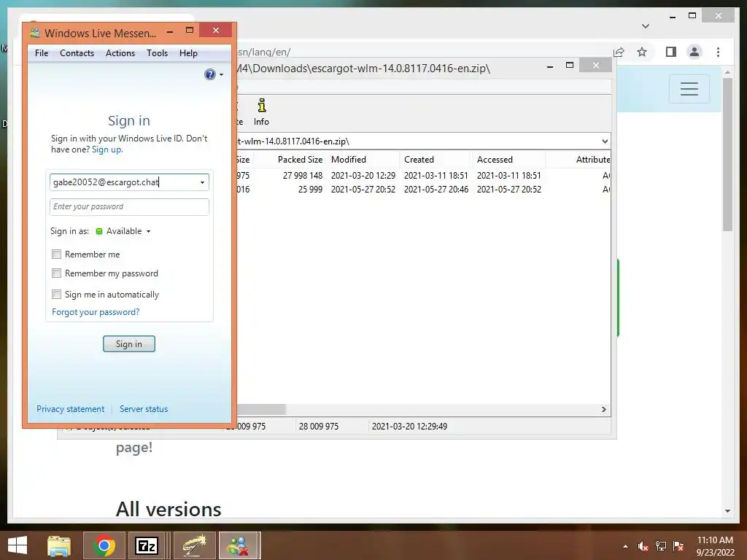Open the webpage hamburger menu
Viewport: 747px width, 560px height.
(x=689, y=88)
